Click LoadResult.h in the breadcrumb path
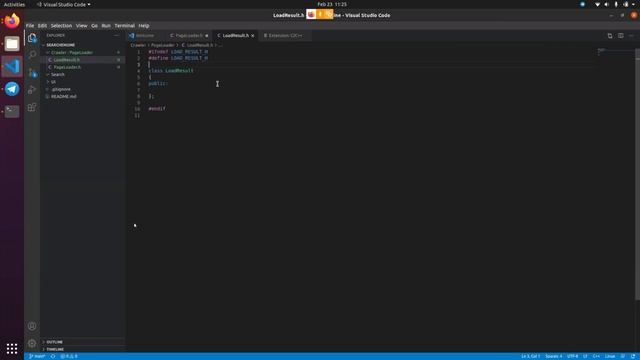The height and width of the screenshot is (360, 640). point(197,45)
